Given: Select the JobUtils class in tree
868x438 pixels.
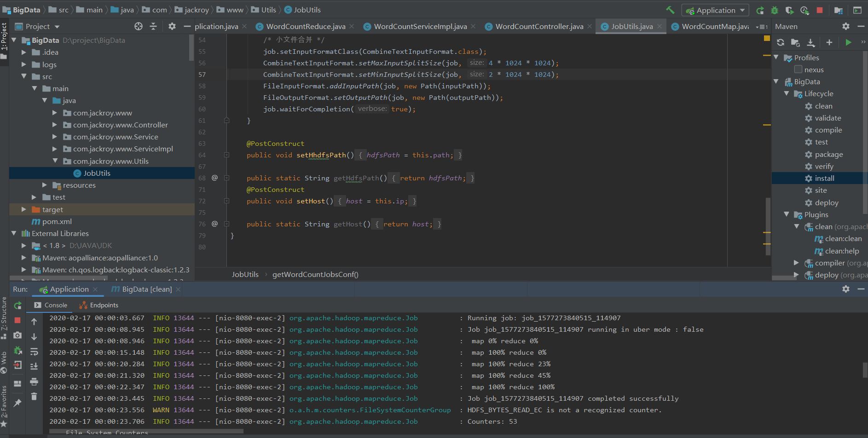Looking at the screenshot, I should click(x=97, y=173).
